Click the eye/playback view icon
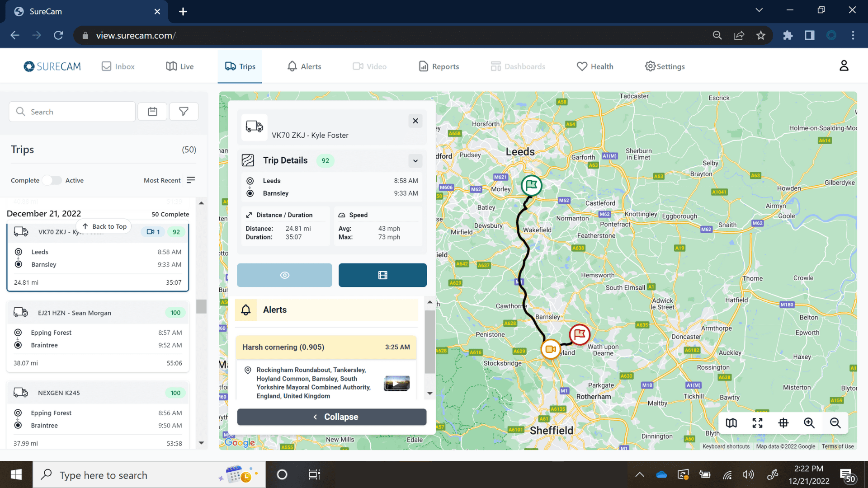This screenshot has height=488, width=868. (x=284, y=275)
